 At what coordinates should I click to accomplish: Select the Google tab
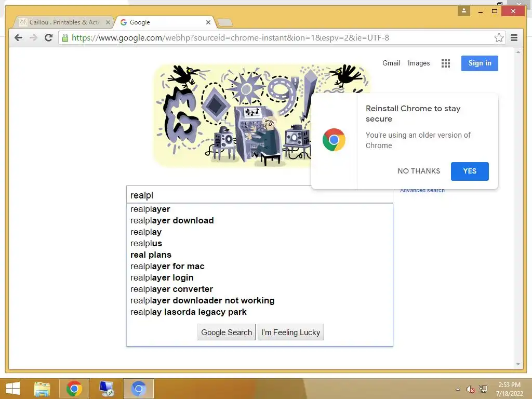165,22
